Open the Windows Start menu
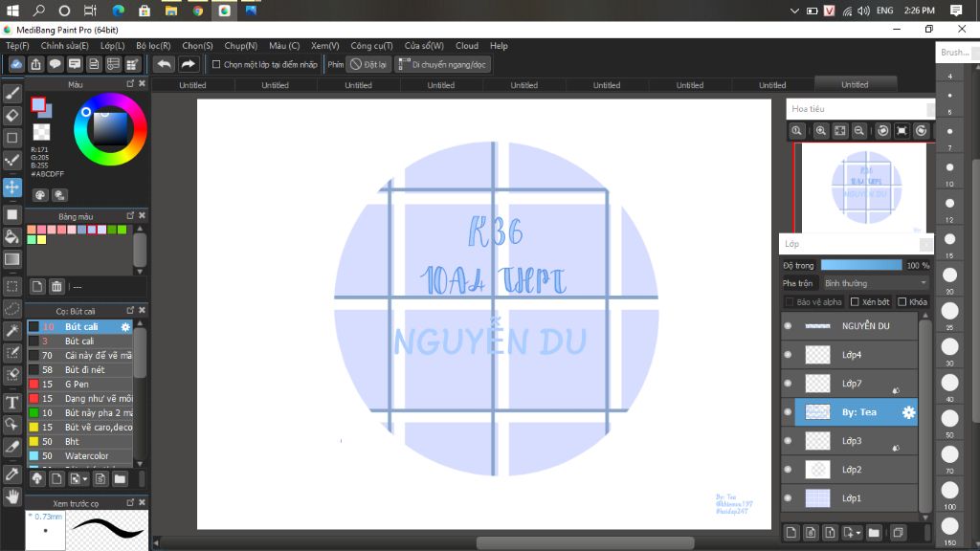The width and height of the screenshot is (980, 551). [x=12, y=11]
